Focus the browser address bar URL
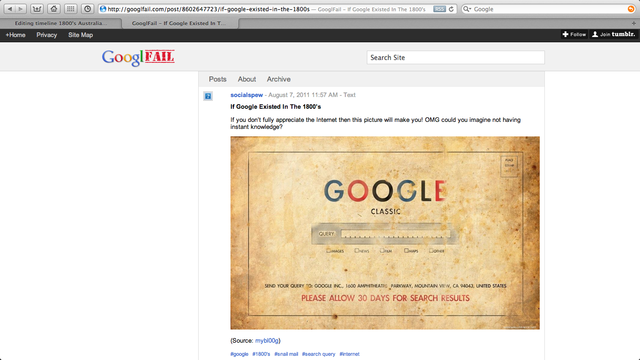The height and width of the screenshot is (360, 640). coord(208,9)
